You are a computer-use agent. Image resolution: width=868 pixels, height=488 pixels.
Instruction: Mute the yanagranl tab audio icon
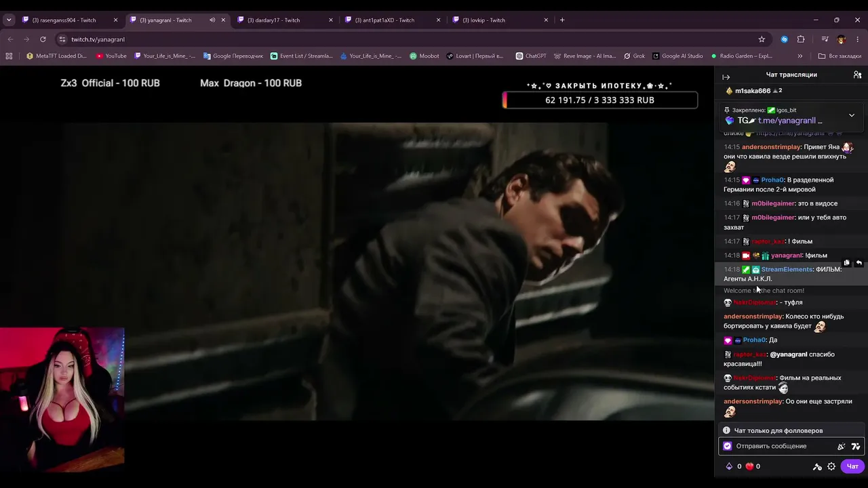click(212, 20)
